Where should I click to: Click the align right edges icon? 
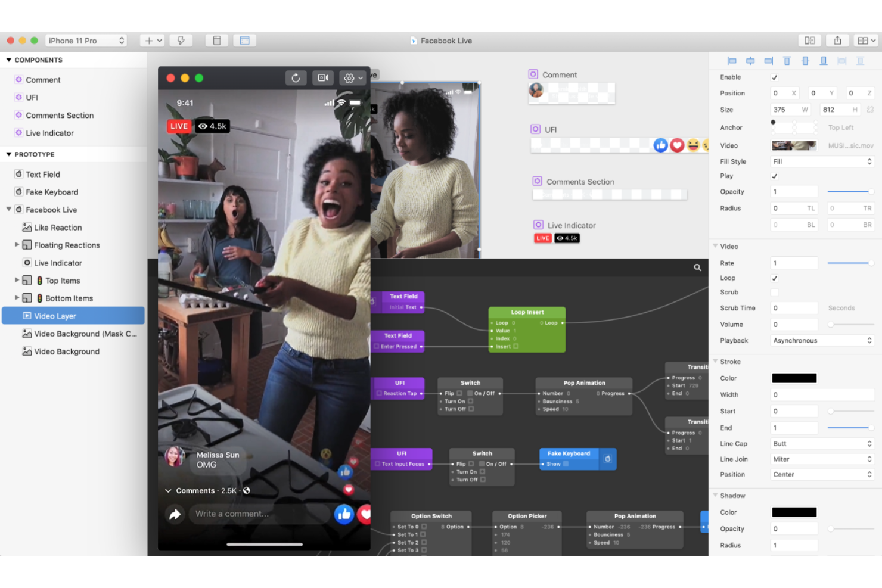[x=769, y=61]
